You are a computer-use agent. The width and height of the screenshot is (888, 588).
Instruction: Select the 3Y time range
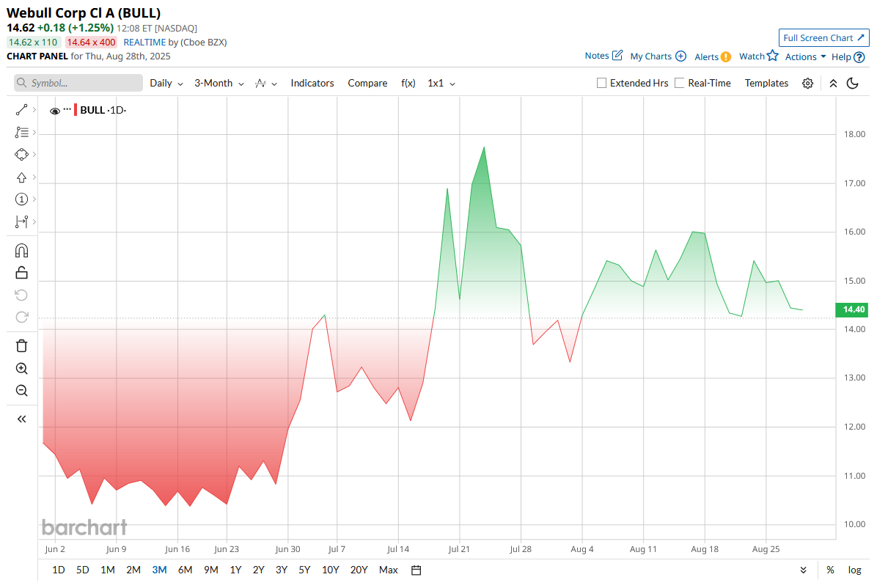282,570
